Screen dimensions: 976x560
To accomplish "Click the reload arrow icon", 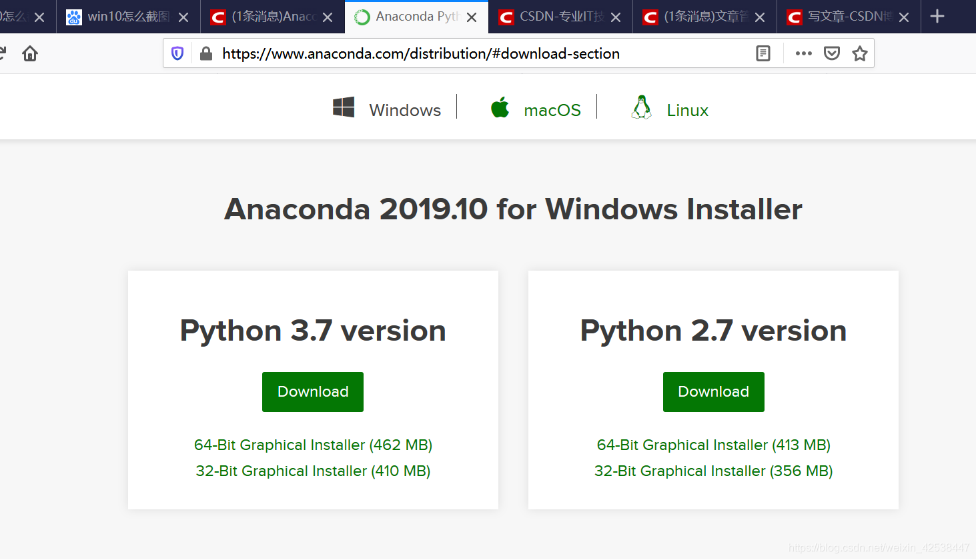I will point(3,53).
